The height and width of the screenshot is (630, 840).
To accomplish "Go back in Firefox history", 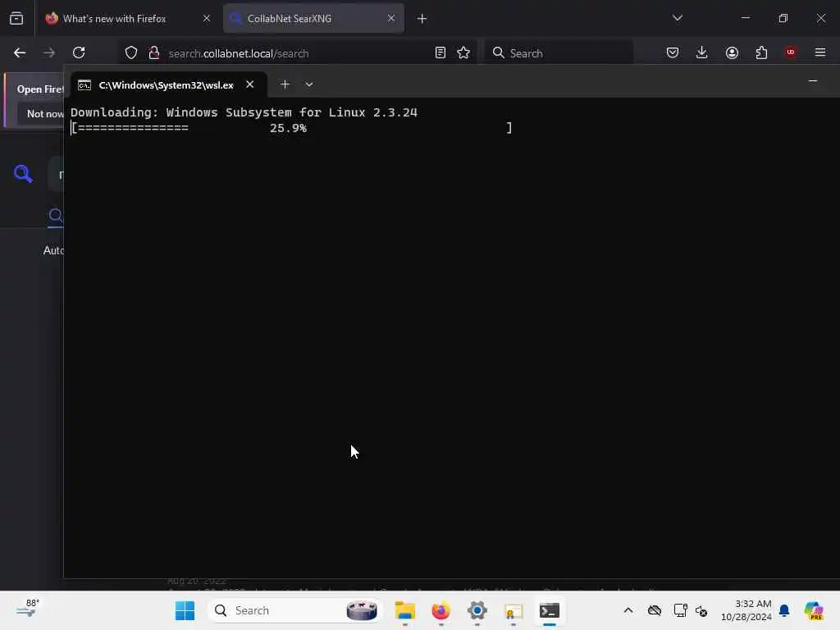I will click(x=20, y=52).
